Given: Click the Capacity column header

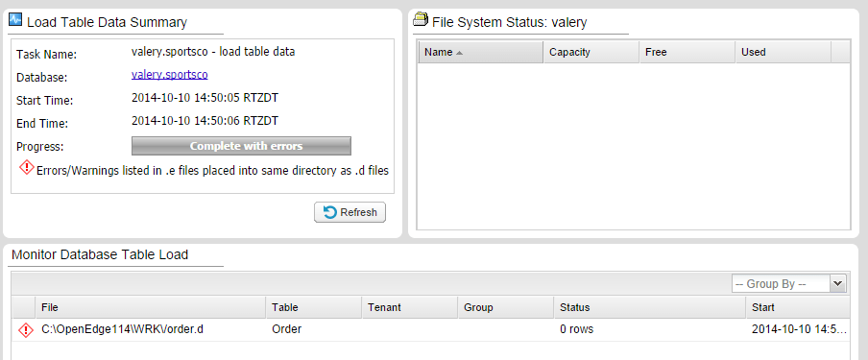Looking at the screenshot, I should tap(591, 52).
